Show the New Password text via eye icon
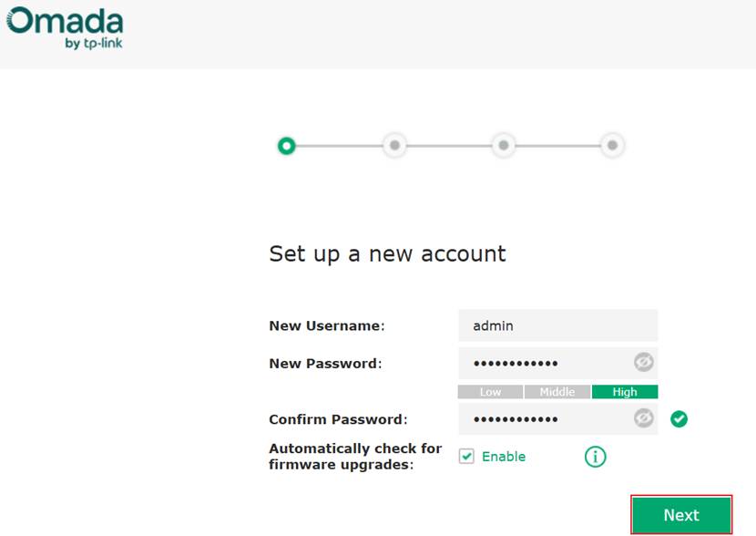This screenshot has height=536, width=756. tap(644, 362)
